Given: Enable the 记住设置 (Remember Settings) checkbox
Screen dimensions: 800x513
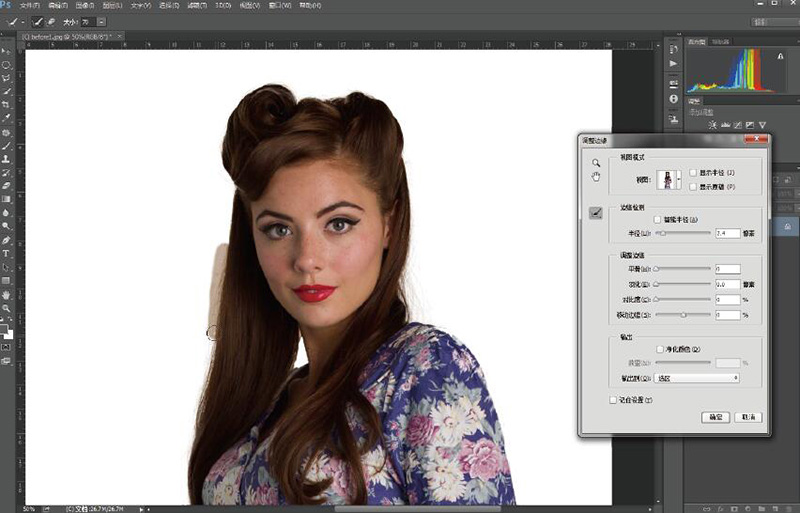Looking at the screenshot, I should 613,400.
